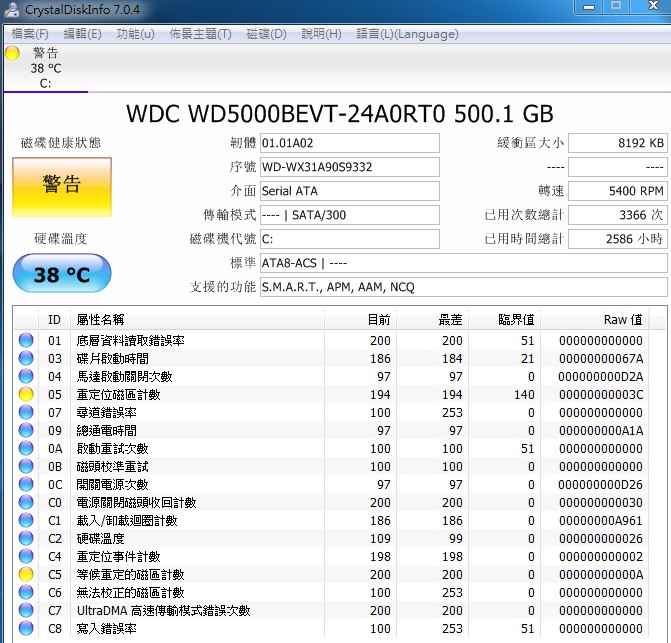
Task: Click the standard field ATA8-ACS
Action: (463, 263)
